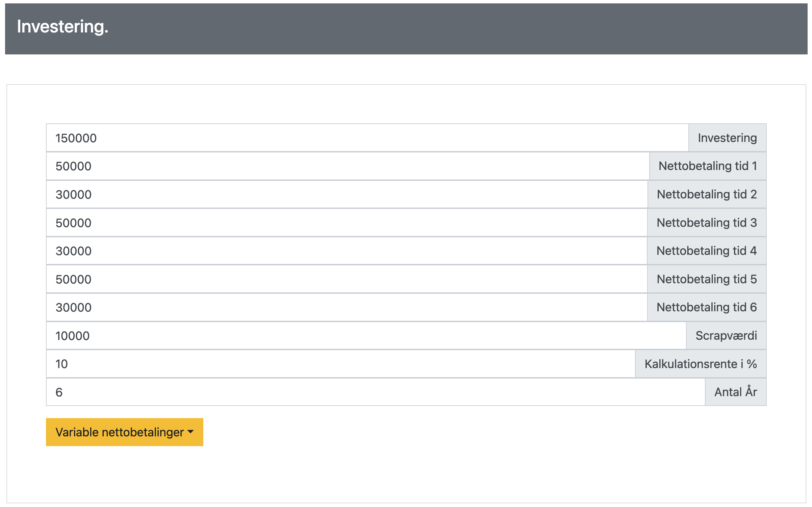This screenshot has height=507, width=812.
Task: Click the Nettobetaling tid 1 label
Action: (x=708, y=166)
